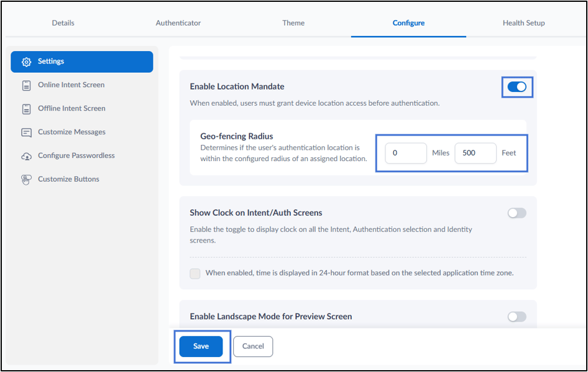Turn off the Enable Location Mandate toggle
The height and width of the screenshot is (372, 588).
517,86
